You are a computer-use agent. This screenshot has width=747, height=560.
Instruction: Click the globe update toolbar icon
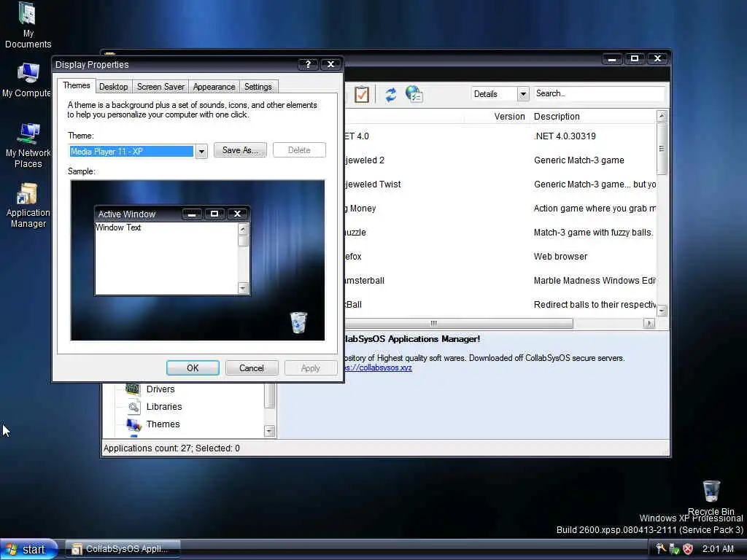(414, 94)
